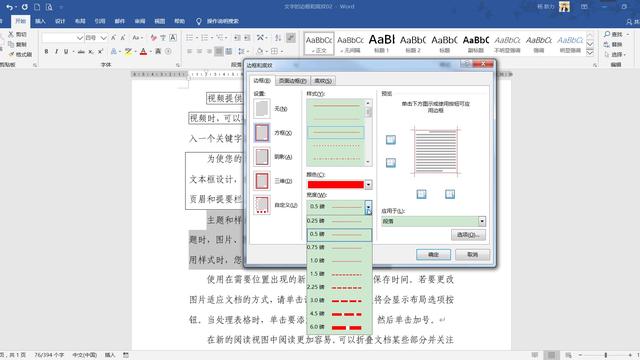The width and height of the screenshot is (640, 360).
Task: Click the zoom slider in the status bar
Action: coord(606,355)
